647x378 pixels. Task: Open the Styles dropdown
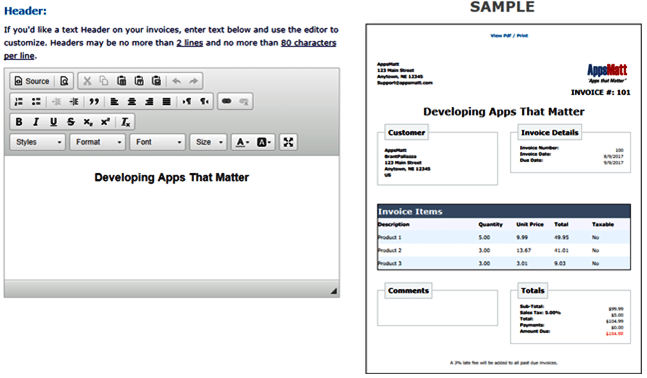pyautogui.click(x=38, y=142)
